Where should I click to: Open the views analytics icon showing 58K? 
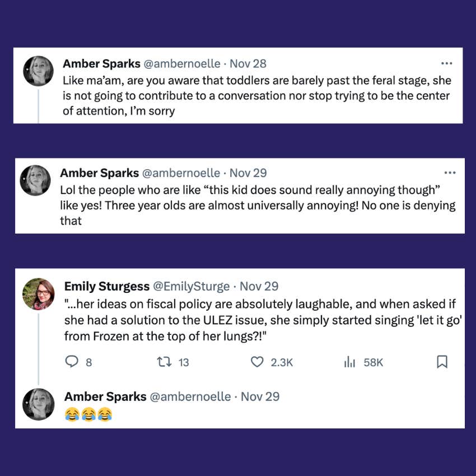pos(349,362)
